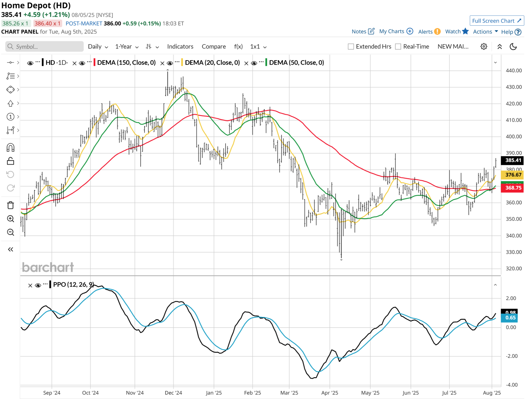The width and height of the screenshot is (532, 399).
Task: Toggle DEMA 50 visibility eye
Action: tap(254, 63)
